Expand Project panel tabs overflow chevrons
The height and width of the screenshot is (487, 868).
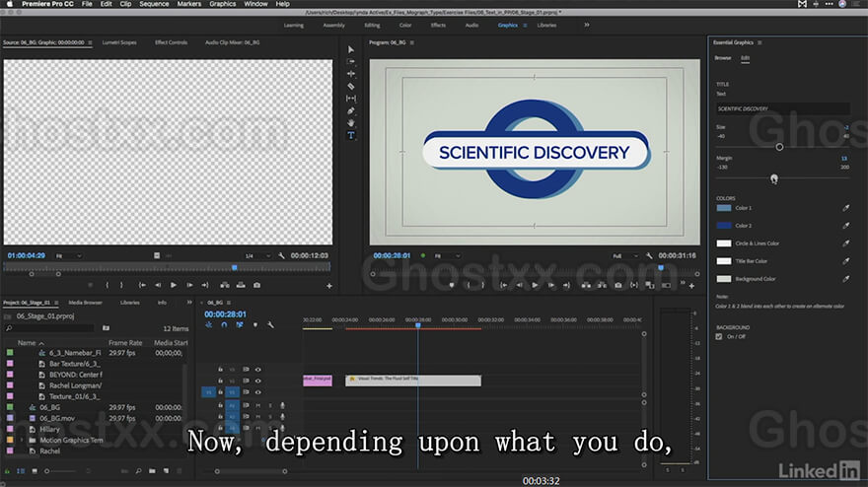pyautogui.click(x=189, y=303)
